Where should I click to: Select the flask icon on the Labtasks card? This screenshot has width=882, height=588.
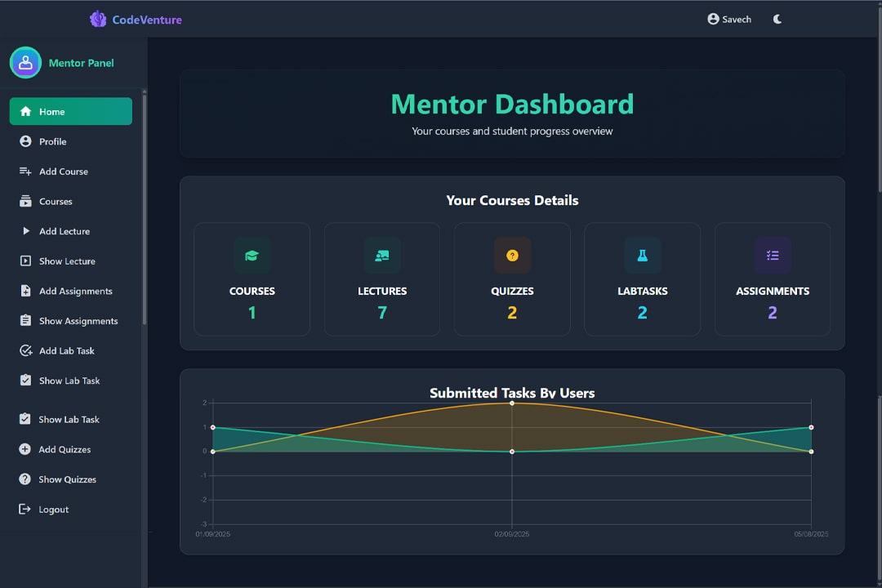(x=642, y=255)
